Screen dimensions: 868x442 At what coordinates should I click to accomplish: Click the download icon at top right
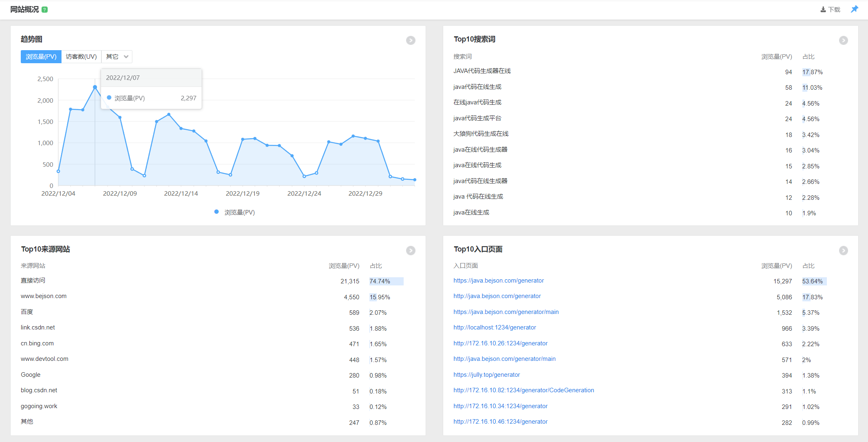823,9
